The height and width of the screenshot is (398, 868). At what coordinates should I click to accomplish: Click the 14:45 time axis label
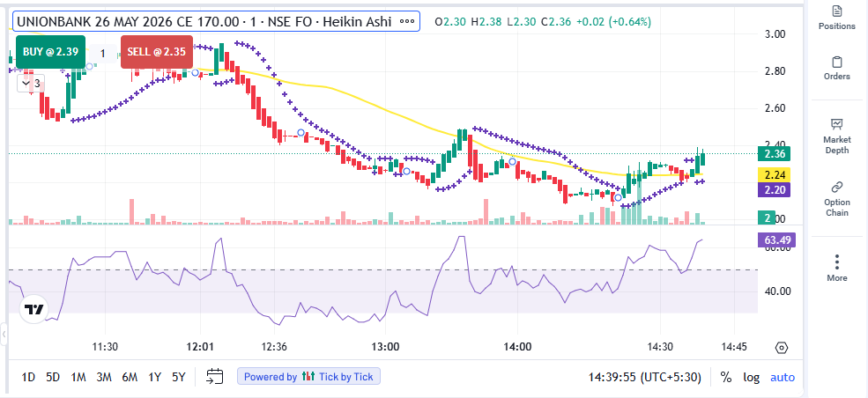[x=734, y=347]
